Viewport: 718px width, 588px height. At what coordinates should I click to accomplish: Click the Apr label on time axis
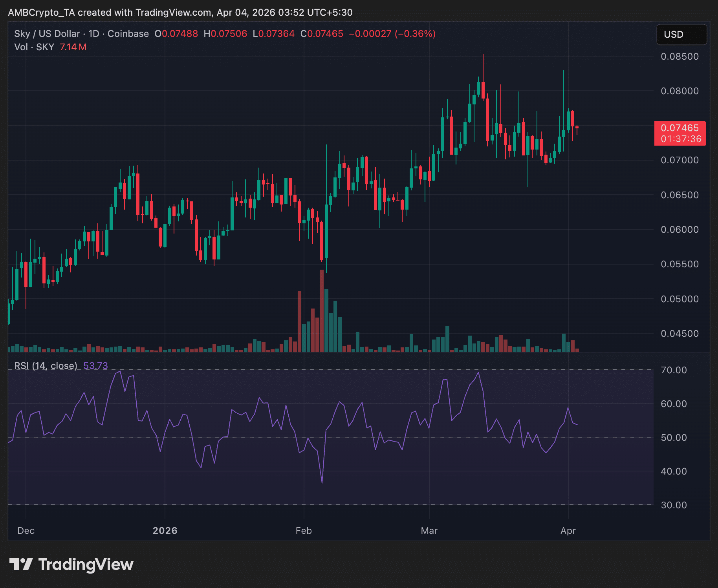click(568, 531)
